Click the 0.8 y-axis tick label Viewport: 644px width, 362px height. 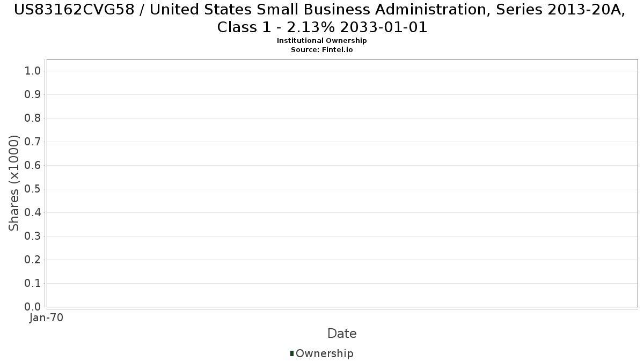33,118
